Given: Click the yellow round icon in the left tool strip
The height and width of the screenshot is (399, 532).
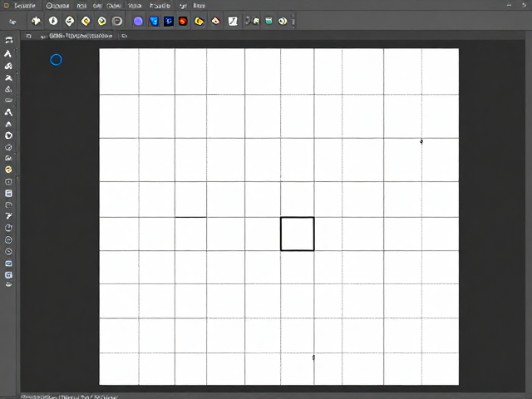Looking at the screenshot, I should click(x=8, y=170).
